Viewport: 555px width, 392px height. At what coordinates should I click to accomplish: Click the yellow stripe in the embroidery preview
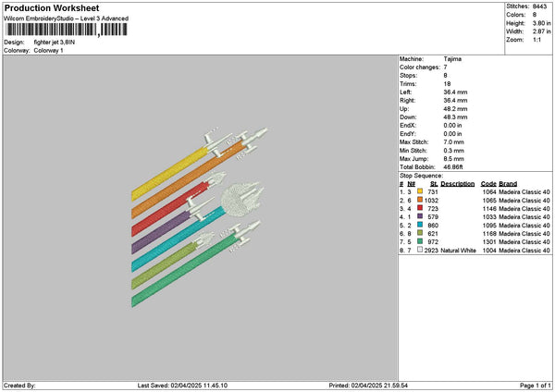coord(170,174)
